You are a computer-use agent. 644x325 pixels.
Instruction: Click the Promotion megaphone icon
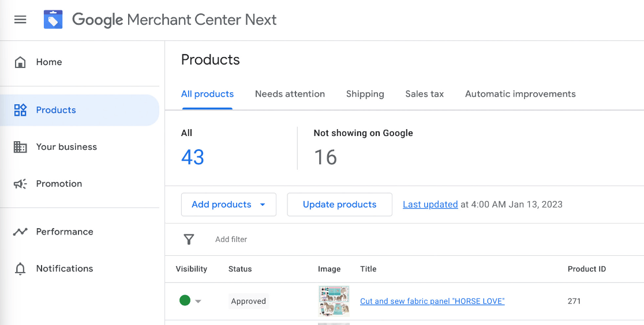[20, 184]
